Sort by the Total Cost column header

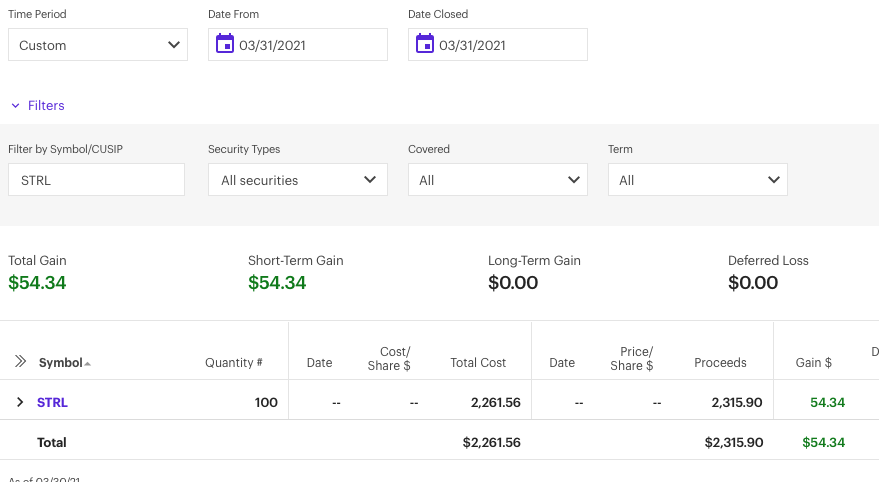click(x=478, y=363)
